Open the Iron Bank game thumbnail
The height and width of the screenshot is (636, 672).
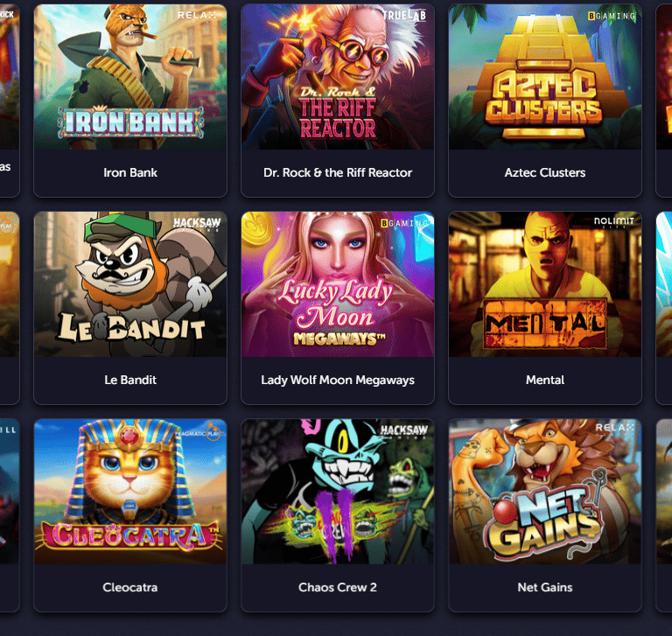[x=130, y=77]
